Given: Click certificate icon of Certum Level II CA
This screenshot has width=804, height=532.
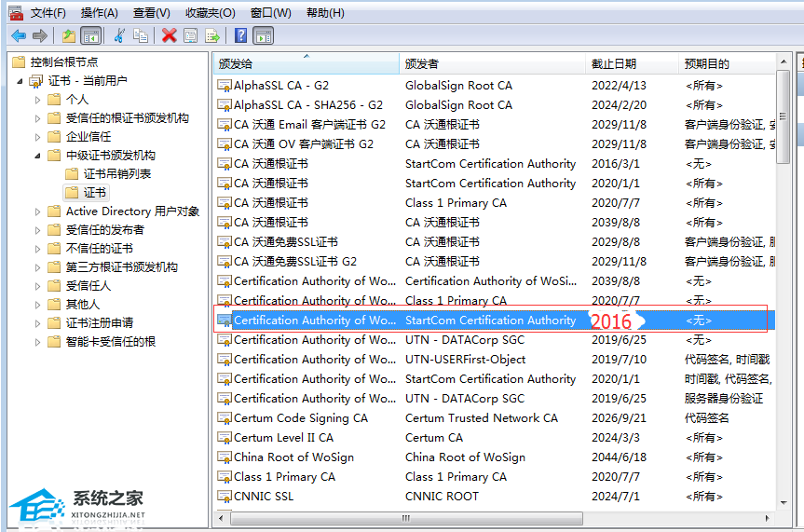Looking at the screenshot, I should (225, 438).
